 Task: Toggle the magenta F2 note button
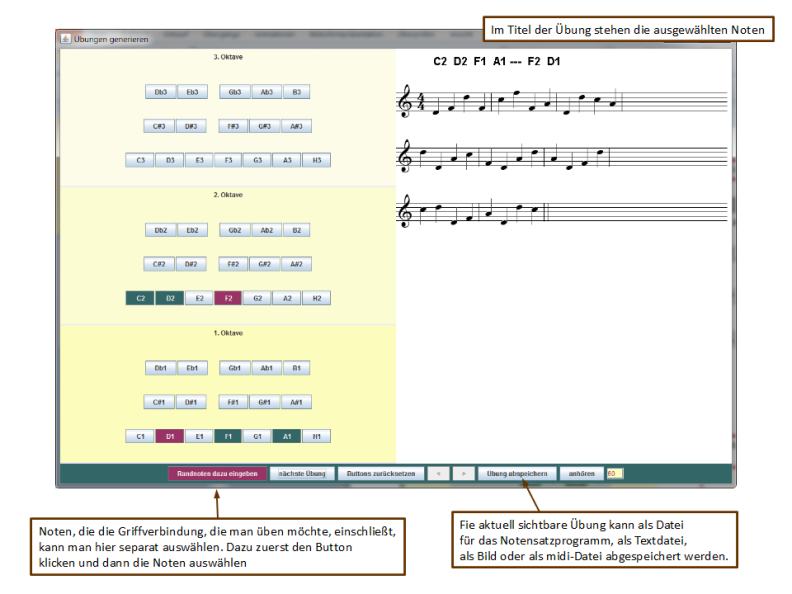point(228,298)
